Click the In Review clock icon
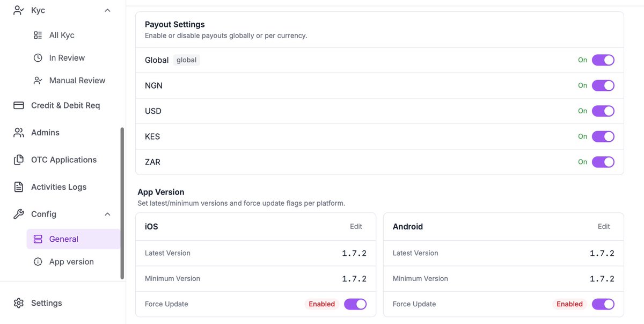Image resolution: width=644 pixels, height=324 pixels. click(38, 57)
